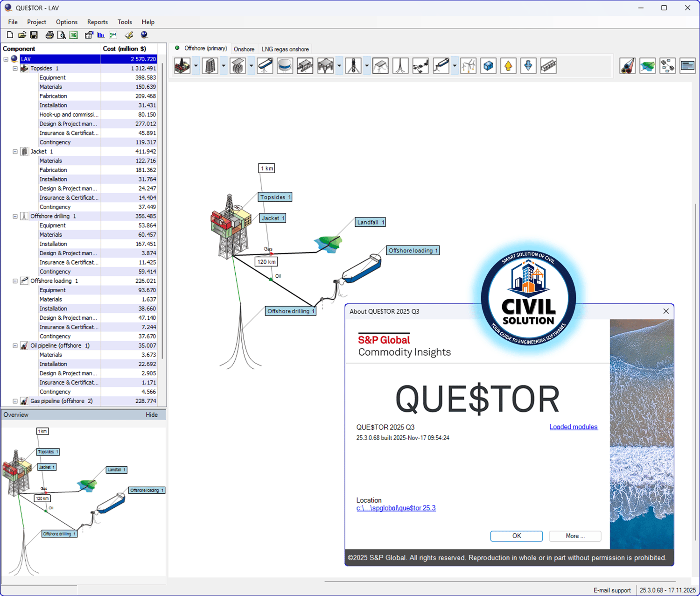The height and width of the screenshot is (596, 700).
Task: Click OK in the About dialog
Action: pos(517,536)
